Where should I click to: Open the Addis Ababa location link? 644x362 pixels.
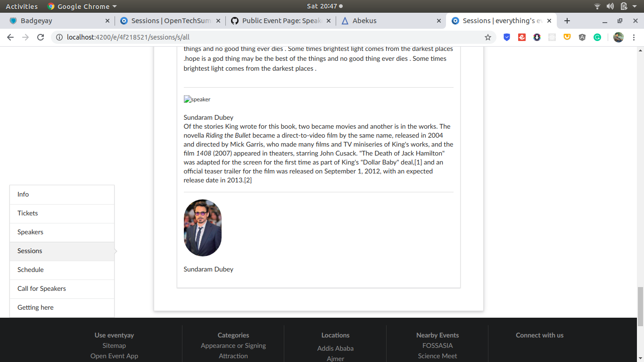click(x=335, y=348)
